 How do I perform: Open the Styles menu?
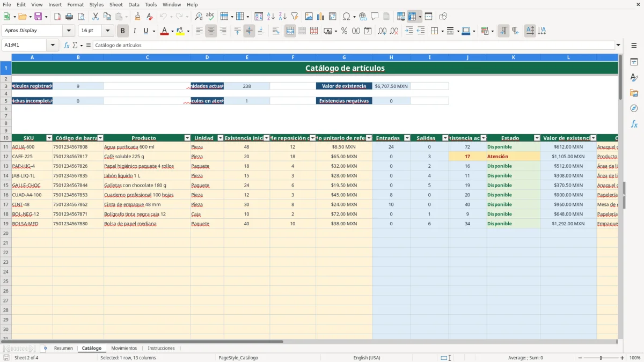click(97, 4)
